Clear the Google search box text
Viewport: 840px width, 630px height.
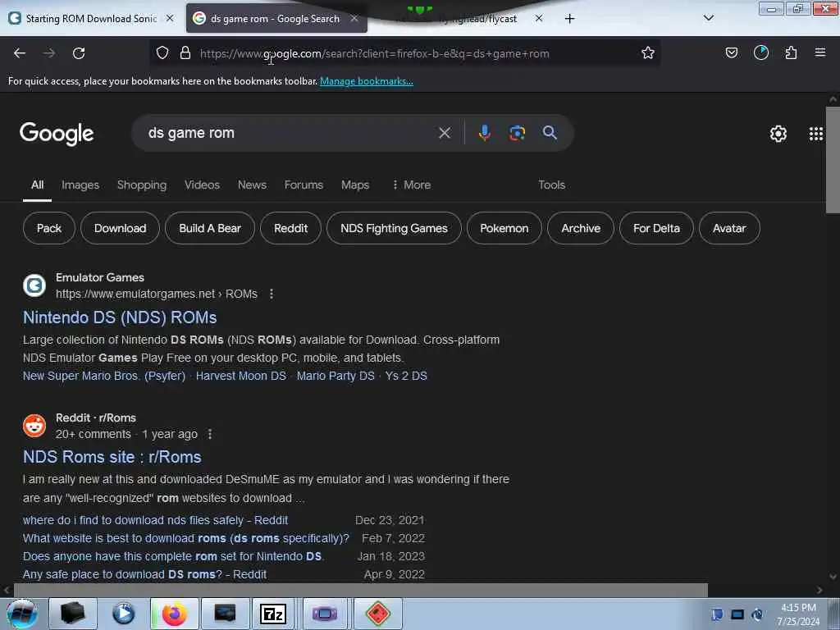[x=445, y=133]
